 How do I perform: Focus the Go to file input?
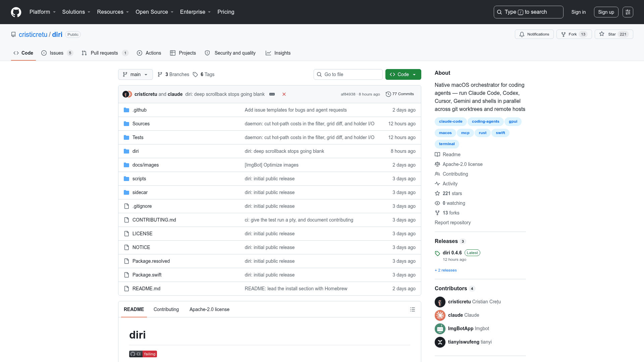click(348, 74)
